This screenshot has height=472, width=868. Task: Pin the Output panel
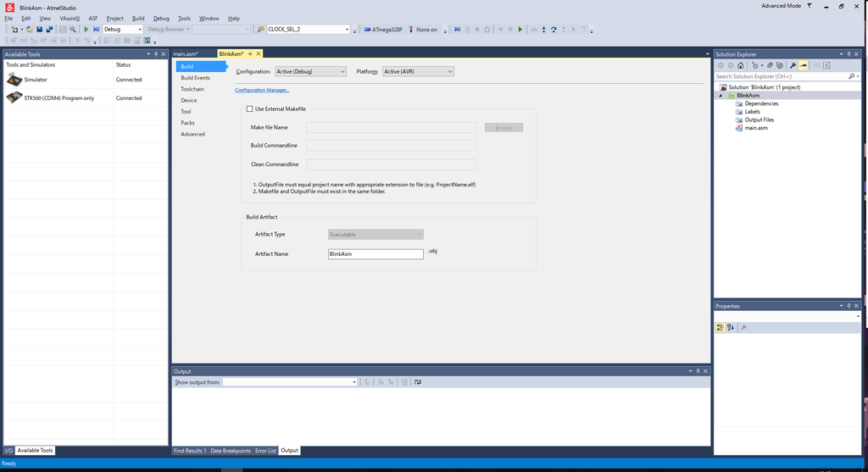click(698, 371)
